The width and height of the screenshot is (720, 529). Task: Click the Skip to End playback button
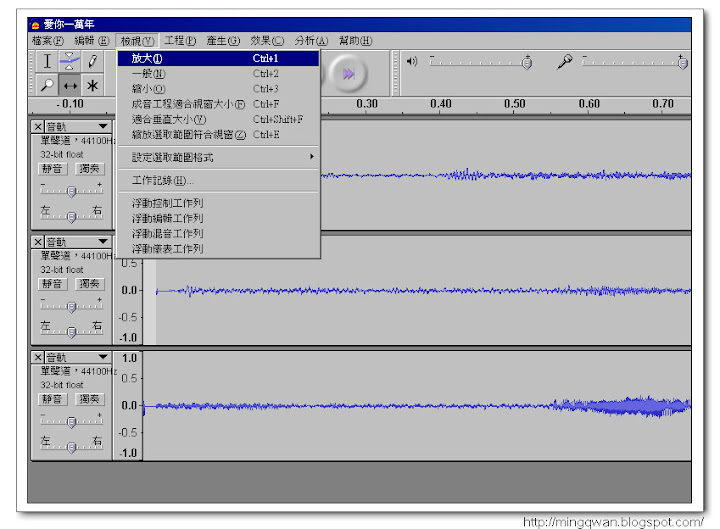coord(349,73)
